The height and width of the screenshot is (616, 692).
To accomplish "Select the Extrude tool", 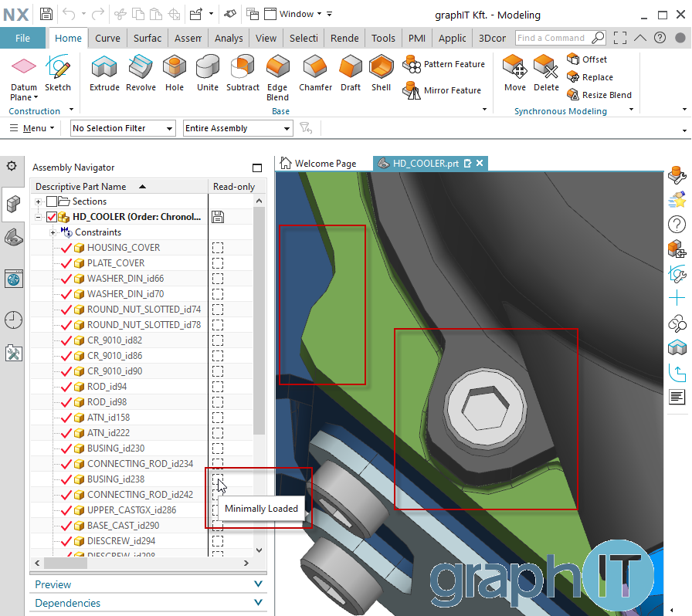I will click(x=104, y=73).
